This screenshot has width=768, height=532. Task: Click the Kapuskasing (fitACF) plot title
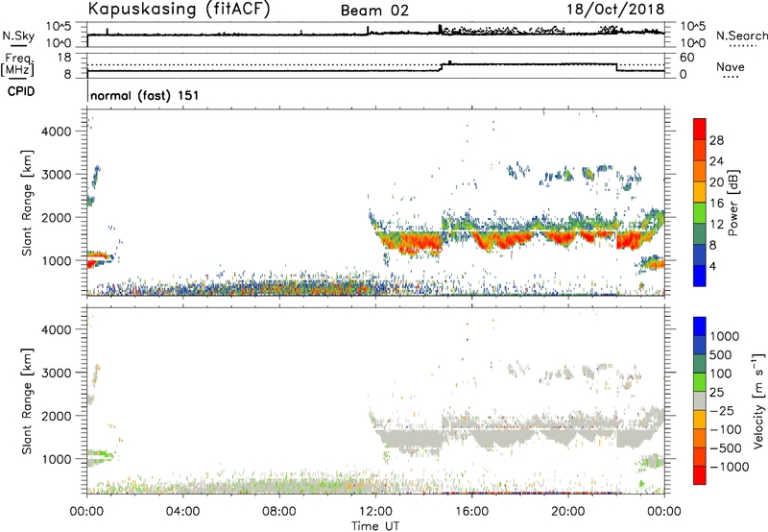click(x=179, y=9)
